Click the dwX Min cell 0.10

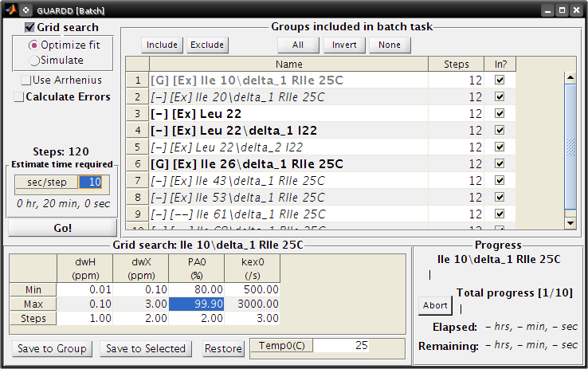tap(140, 289)
